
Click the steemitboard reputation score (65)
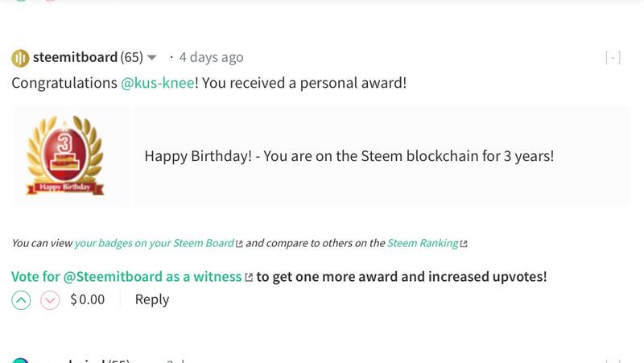tap(131, 57)
